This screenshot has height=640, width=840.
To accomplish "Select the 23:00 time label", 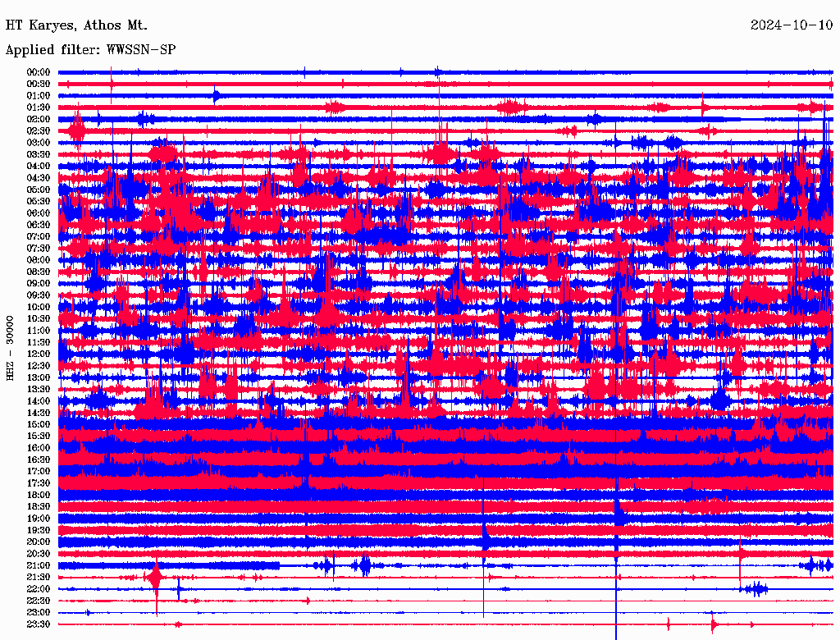I will (x=39, y=613).
